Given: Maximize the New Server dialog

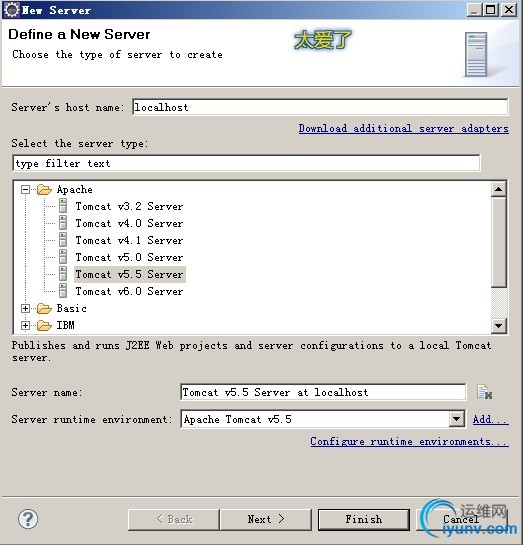Looking at the screenshot, I should pos(490,10).
